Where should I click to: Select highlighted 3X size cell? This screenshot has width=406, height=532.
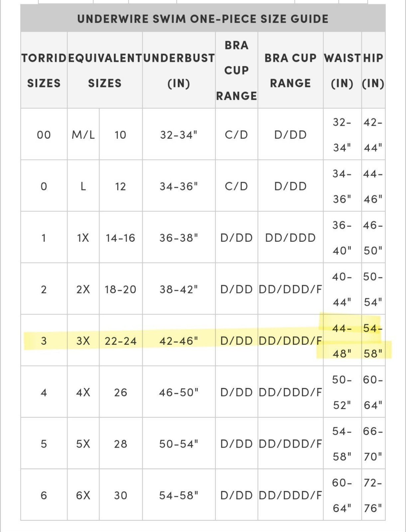click(x=83, y=340)
